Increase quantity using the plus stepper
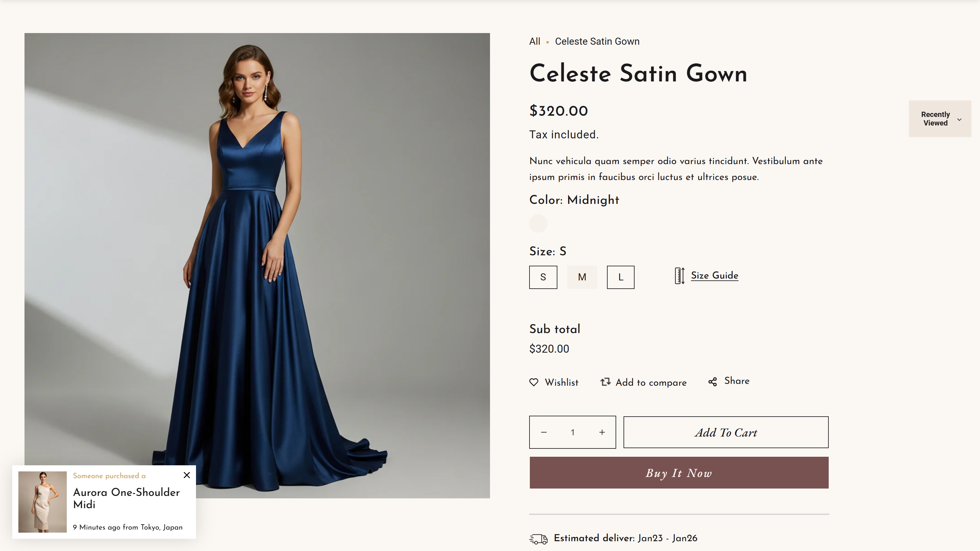 pyautogui.click(x=602, y=432)
